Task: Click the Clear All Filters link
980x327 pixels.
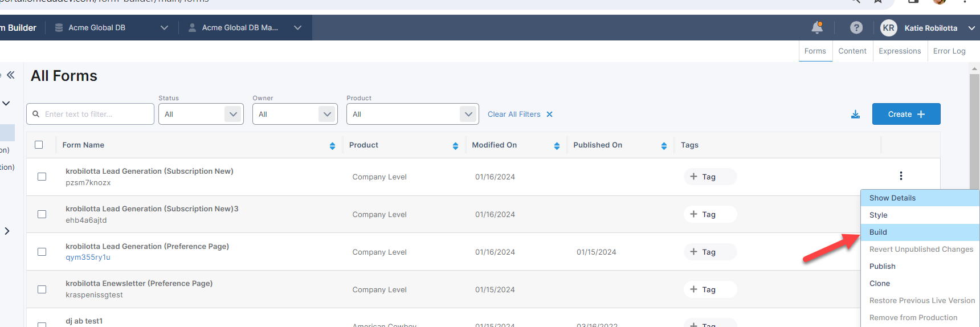Action: click(x=520, y=115)
